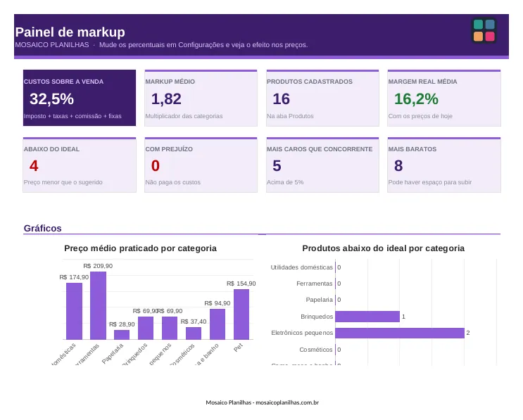Click the subtitle about Configurações percentuais
This screenshot has height=420, width=523.
click(203, 45)
